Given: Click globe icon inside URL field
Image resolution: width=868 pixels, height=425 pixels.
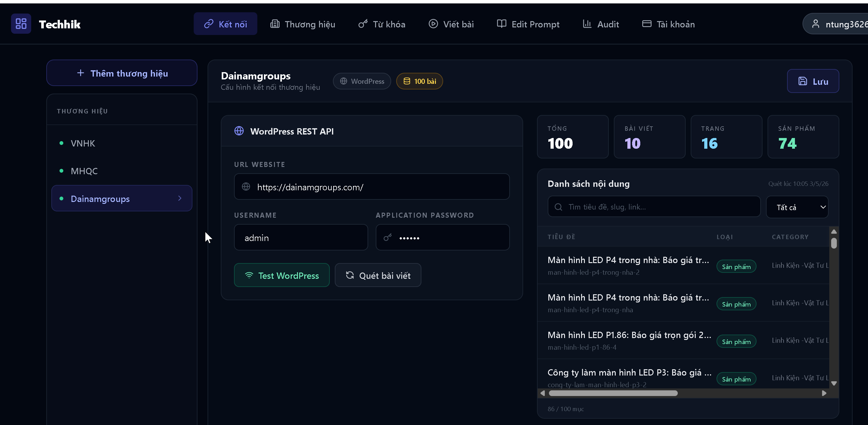Looking at the screenshot, I should 246,187.
